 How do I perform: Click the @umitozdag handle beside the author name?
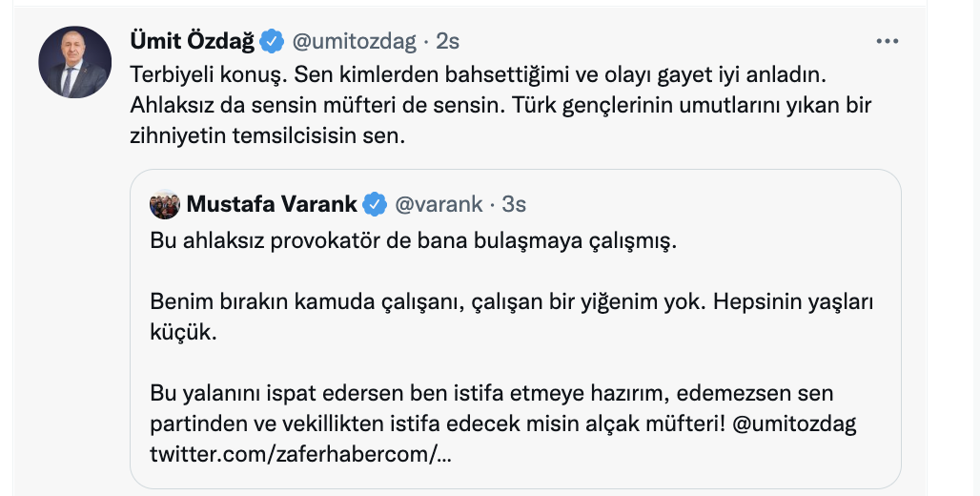pyautogui.click(x=354, y=41)
